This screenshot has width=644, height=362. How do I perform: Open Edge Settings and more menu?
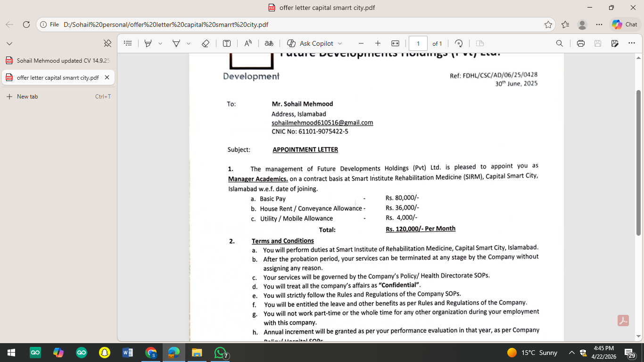pos(599,25)
